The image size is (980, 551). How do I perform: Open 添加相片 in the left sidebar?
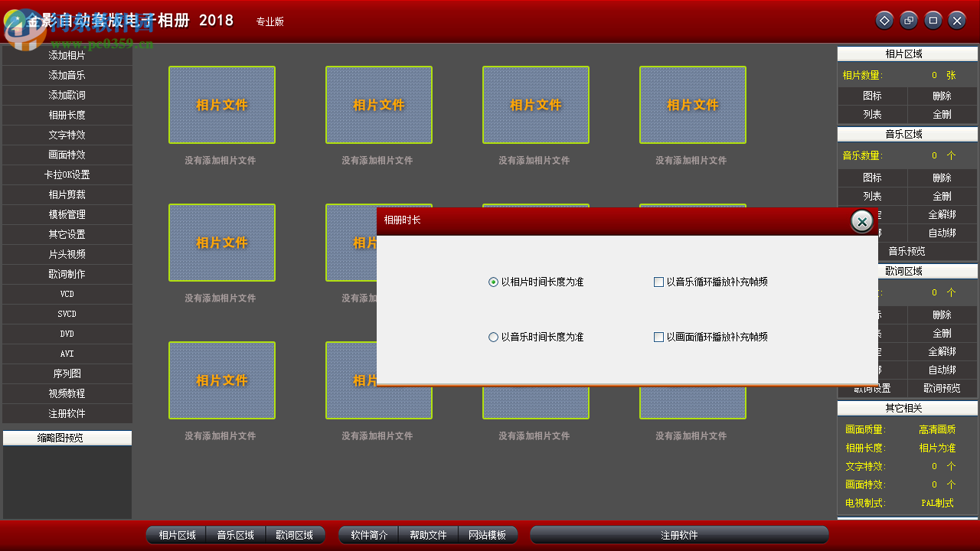pos(67,55)
